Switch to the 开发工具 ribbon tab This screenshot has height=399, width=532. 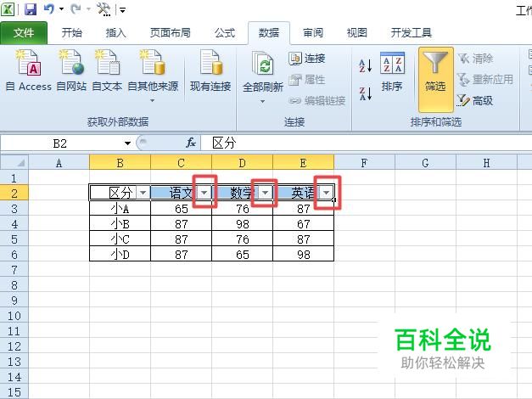click(412, 33)
